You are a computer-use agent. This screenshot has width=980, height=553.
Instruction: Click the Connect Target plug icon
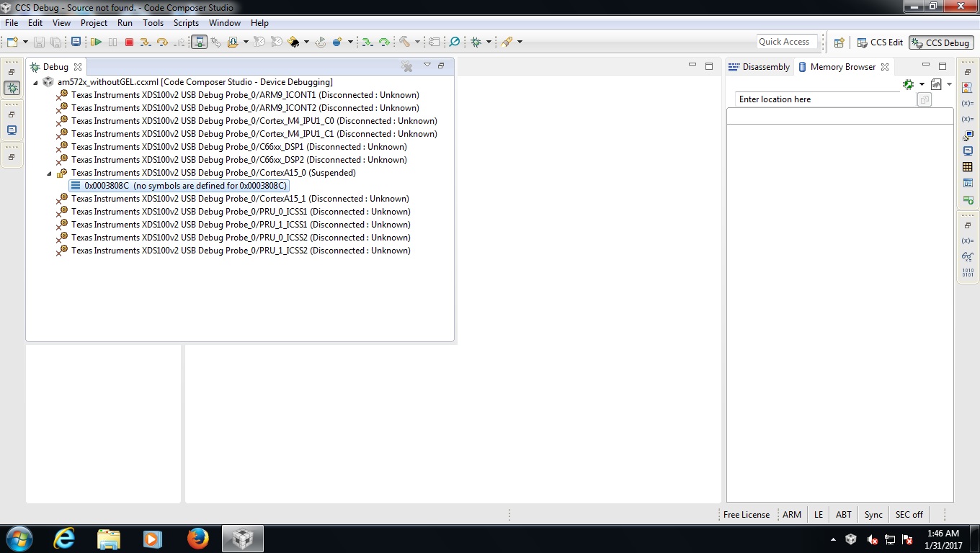coord(215,42)
